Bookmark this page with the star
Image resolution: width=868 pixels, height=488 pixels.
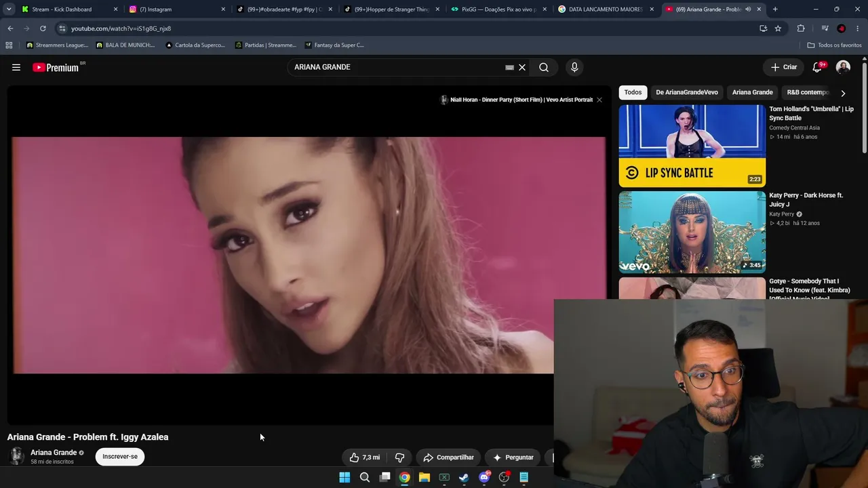pos(778,28)
